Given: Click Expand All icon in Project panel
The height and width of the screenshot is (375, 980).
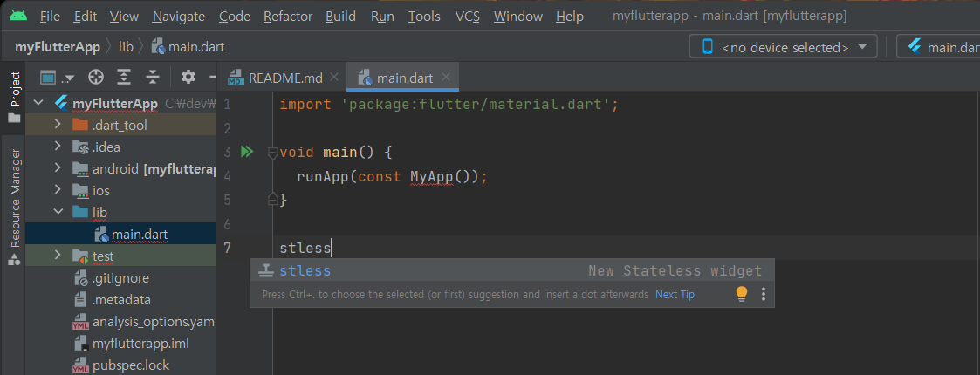Looking at the screenshot, I should click(125, 78).
